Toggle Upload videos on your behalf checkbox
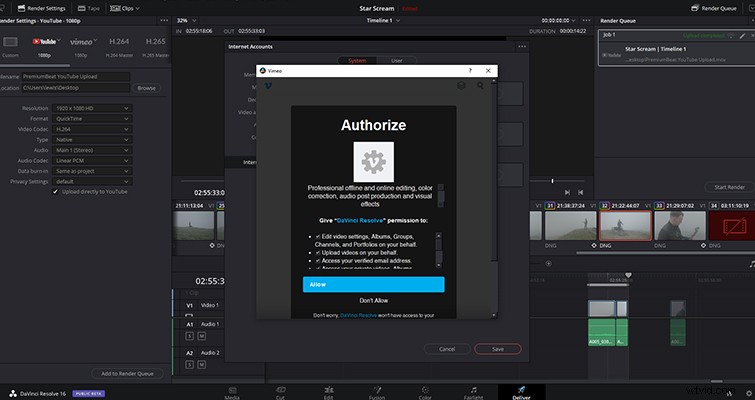Screen dimensions: 755x400 click(x=318, y=253)
